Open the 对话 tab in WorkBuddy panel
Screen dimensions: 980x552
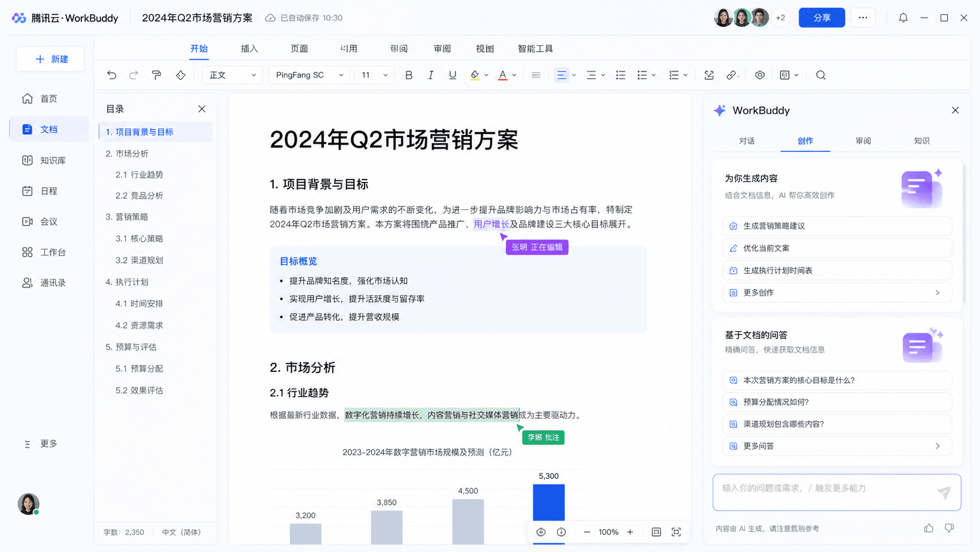point(747,141)
